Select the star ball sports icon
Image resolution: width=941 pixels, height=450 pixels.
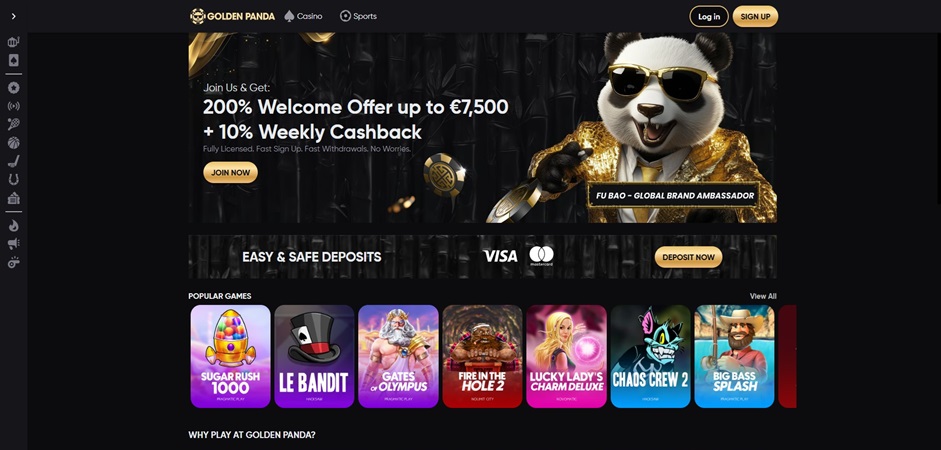click(x=13, y=88)
